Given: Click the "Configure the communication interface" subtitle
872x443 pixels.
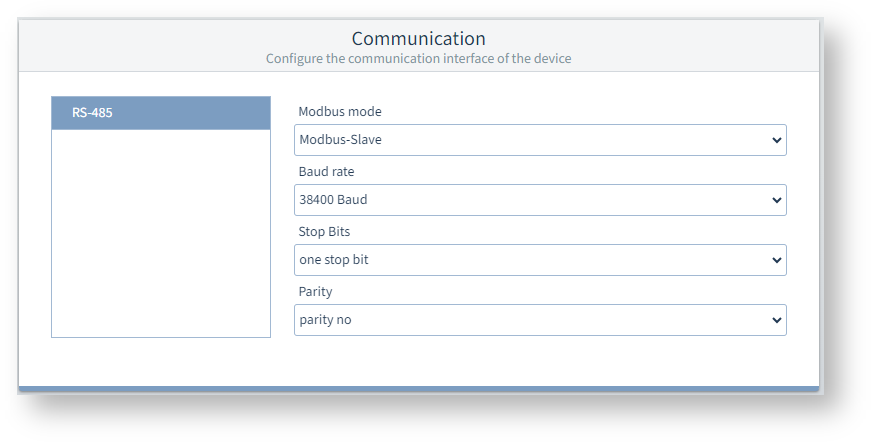Looking at the screenshot, I should click(418, 59).
